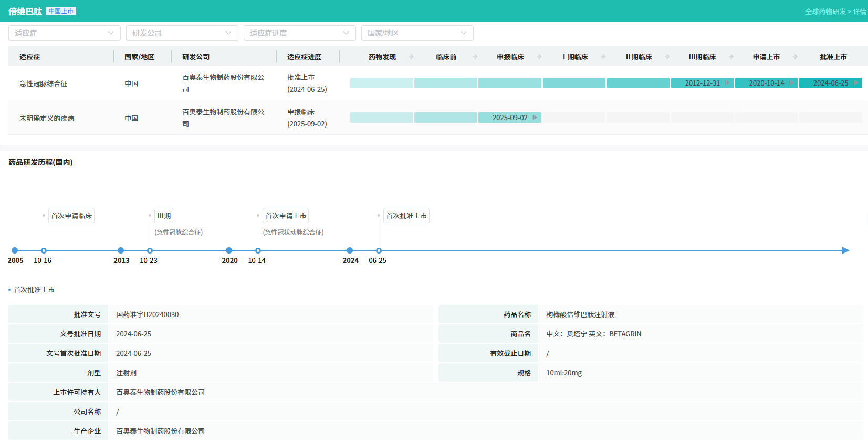
Task: Expand the 国家/地区 filter dropdown
Action: click(x=417, y=33)
